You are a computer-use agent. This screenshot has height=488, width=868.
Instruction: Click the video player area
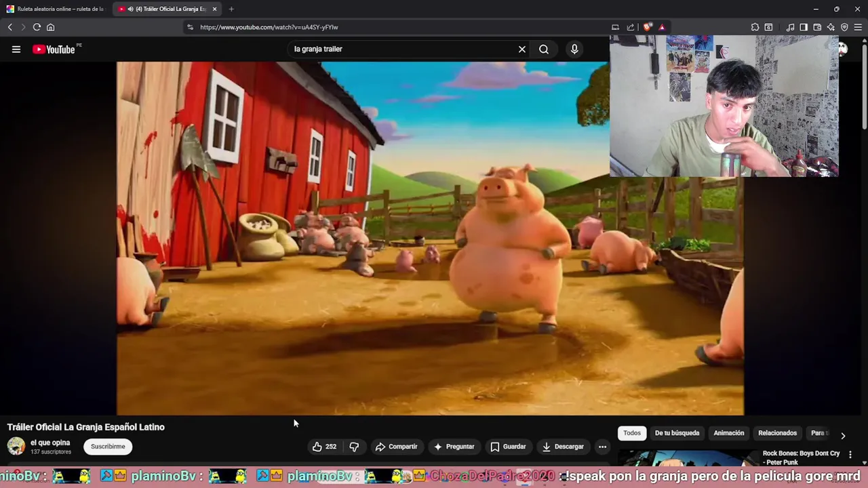pos(430,238)
